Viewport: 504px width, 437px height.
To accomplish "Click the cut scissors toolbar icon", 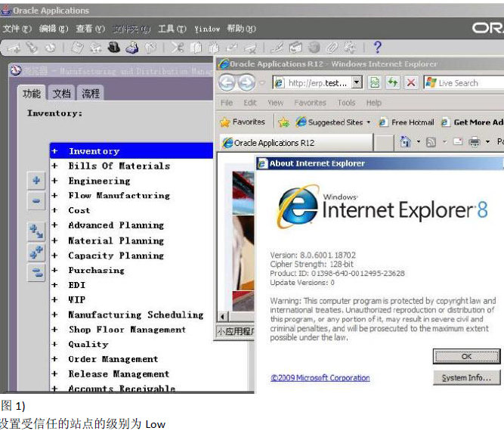I will [177, 48].
